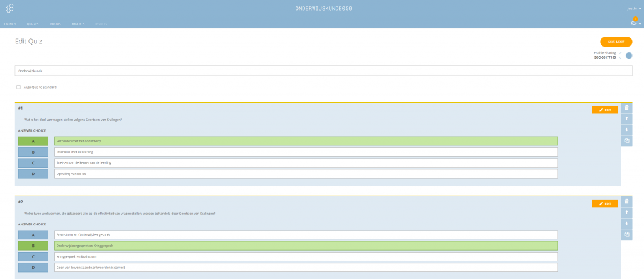
Task: Check the Align Quiz to Standard box
Action: coord(19,87)
